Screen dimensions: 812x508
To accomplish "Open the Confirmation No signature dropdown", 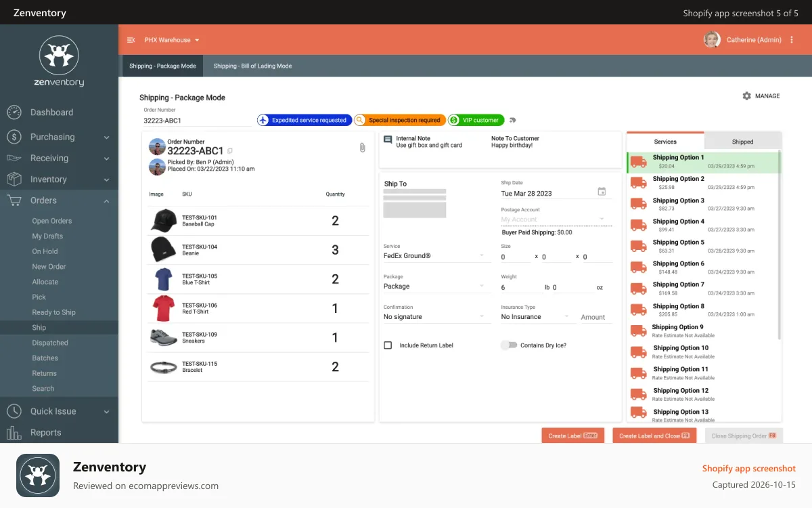I will pyautogui.click(x=436, y=317).
